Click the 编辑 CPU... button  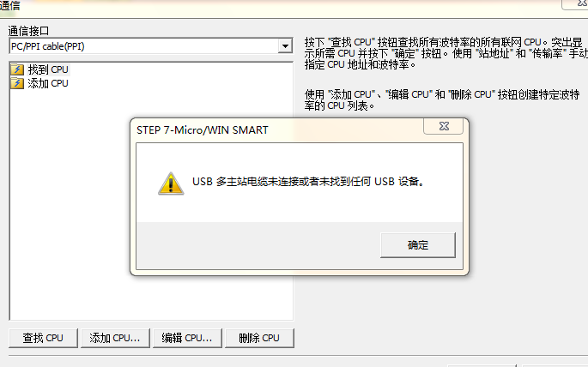187,338
